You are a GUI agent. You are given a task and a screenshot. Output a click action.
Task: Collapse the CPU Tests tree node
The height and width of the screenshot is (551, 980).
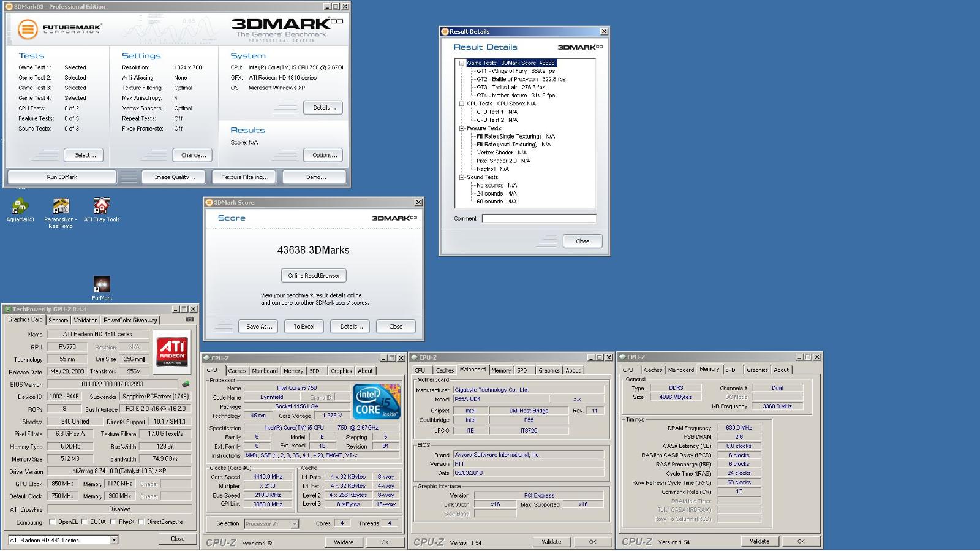[462, 104]
